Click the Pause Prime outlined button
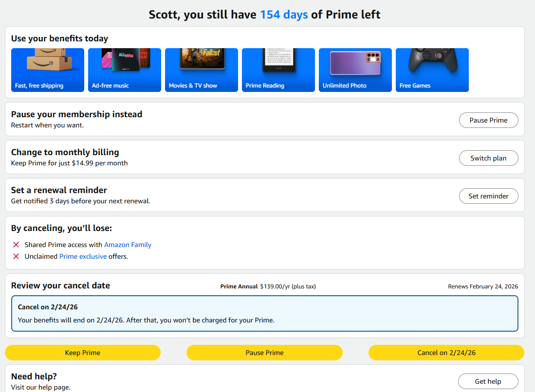The width and height of the screenshot is (535, 392). pyautogui.click(x=488, y=120)
